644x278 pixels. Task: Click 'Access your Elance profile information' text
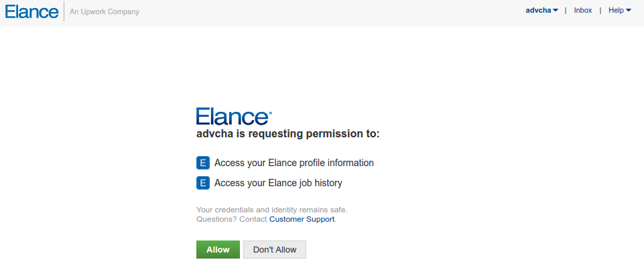pos(294,163)
